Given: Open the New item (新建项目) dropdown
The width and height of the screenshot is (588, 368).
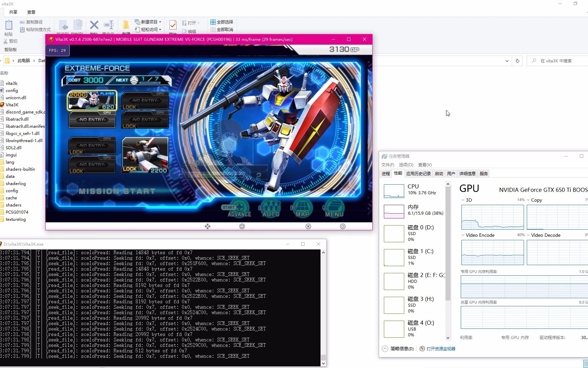Looking at the screenshot, I should (148, 22).
